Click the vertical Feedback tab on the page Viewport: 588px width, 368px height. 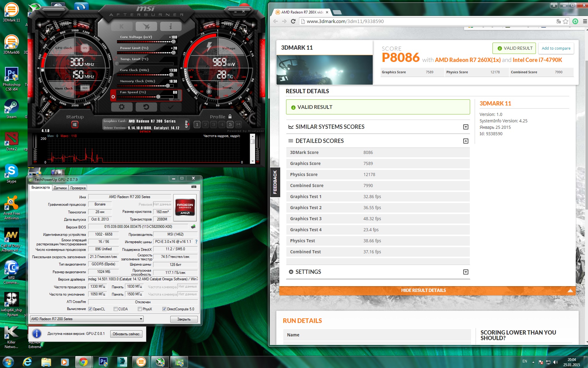[x=275, y=182]
